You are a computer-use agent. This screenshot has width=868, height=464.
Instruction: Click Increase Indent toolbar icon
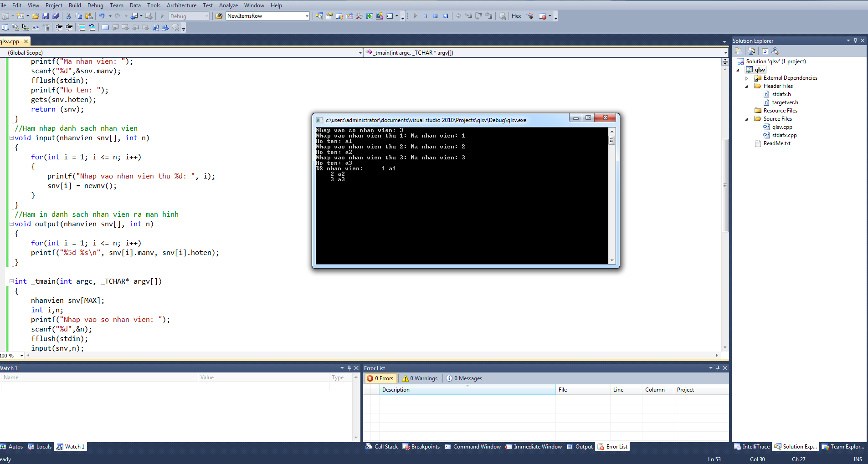(69, 28)
